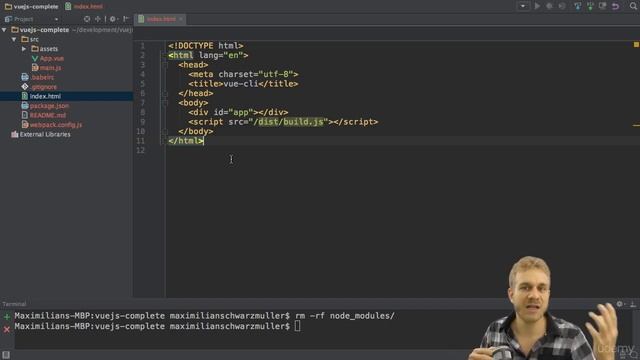
Task: Click '/dist/build.js' path in script tag
Action: tap(289, 122)
